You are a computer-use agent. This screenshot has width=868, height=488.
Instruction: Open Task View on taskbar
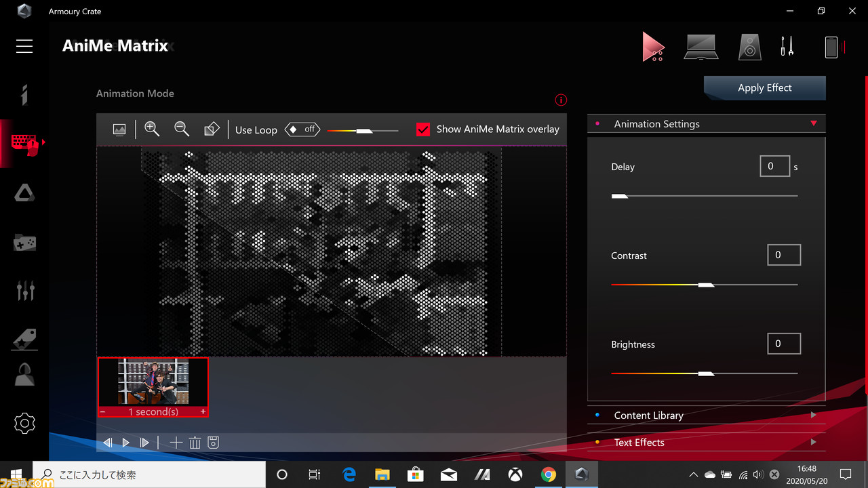(315, 475)
